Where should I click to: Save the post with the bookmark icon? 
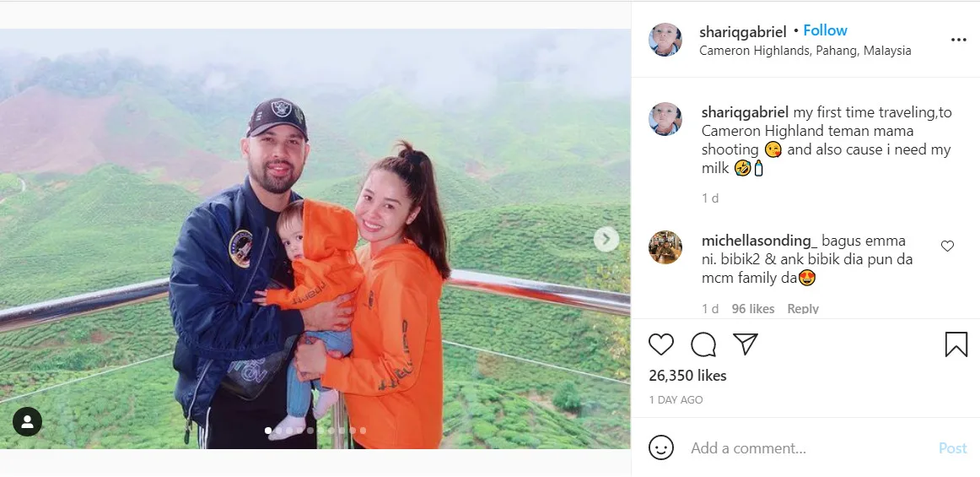point(956,344)
